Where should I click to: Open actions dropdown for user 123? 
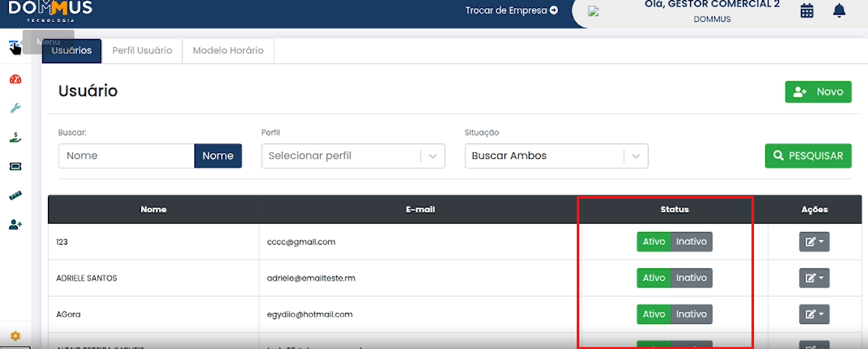[x=814, y=242]
